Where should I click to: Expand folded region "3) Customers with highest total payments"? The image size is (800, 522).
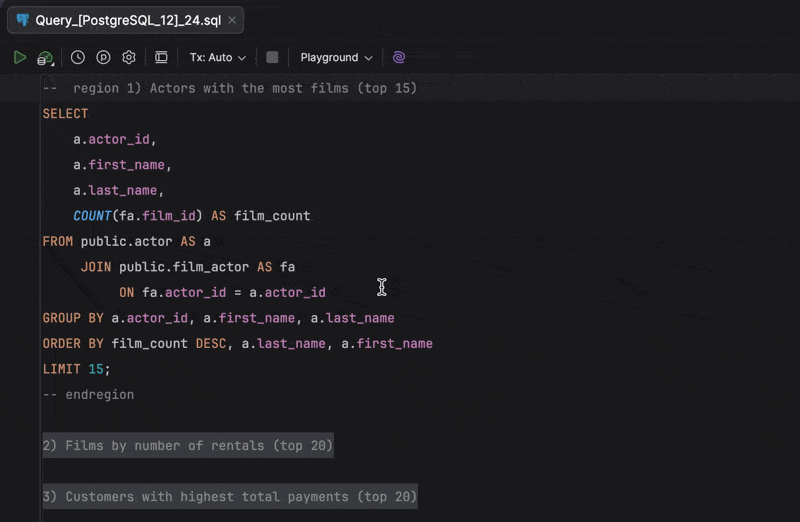[x=229, y=496]
